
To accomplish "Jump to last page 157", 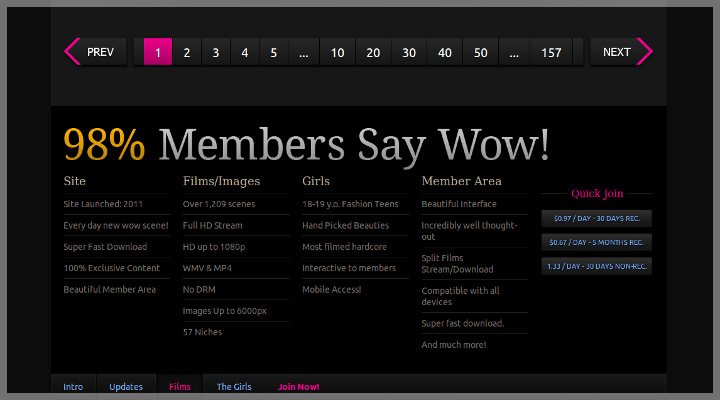I will point(551,52).
